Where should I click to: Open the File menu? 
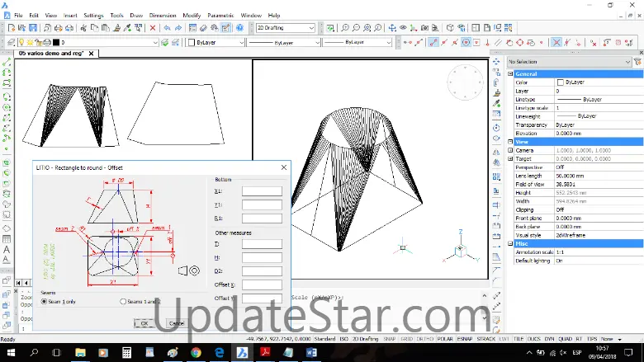18,15
